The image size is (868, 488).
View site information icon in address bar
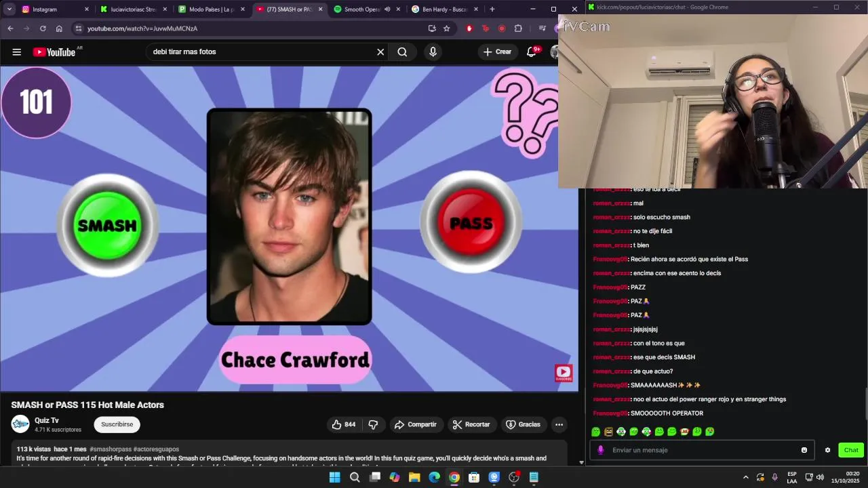(79, 28)
